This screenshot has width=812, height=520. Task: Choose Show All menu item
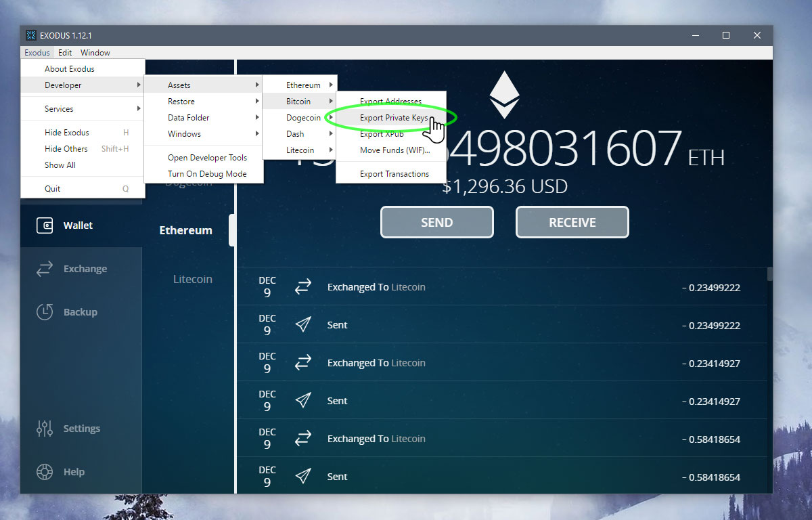click(x=83, y=165)
